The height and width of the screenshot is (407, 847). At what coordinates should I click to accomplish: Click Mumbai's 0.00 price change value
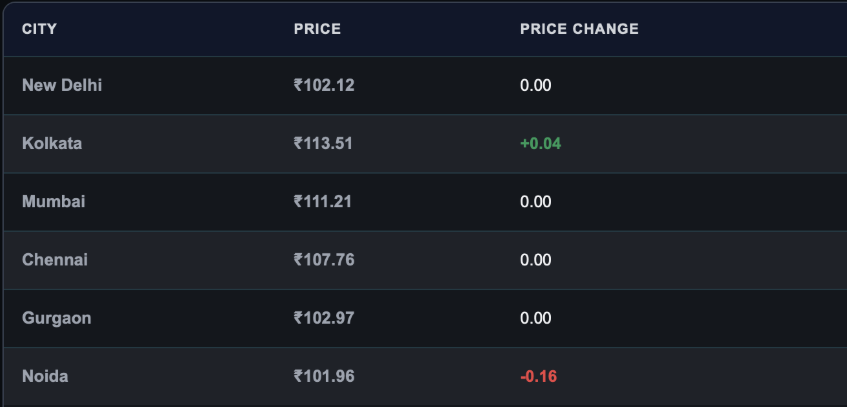click(x=536, y=202)
